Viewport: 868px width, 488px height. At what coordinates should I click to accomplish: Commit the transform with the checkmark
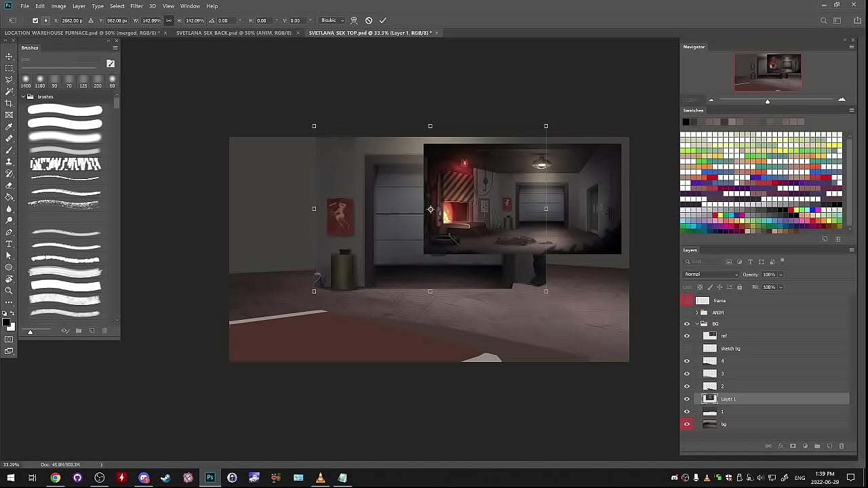pos(382,20)
